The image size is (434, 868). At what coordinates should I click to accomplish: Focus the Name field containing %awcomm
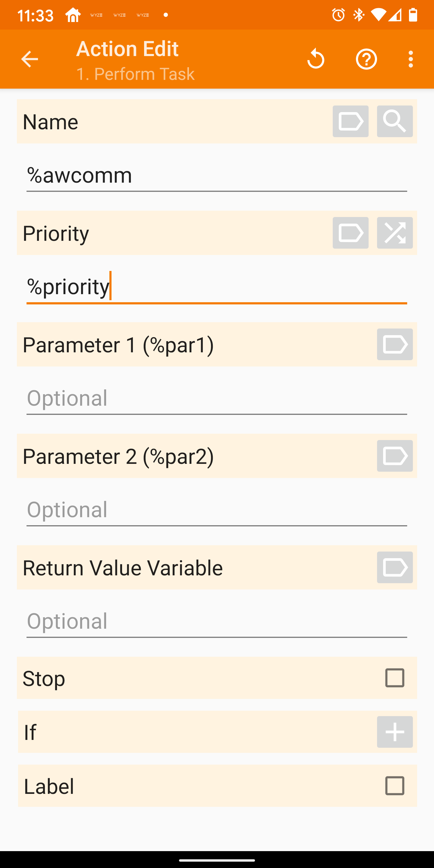point(217,176)
